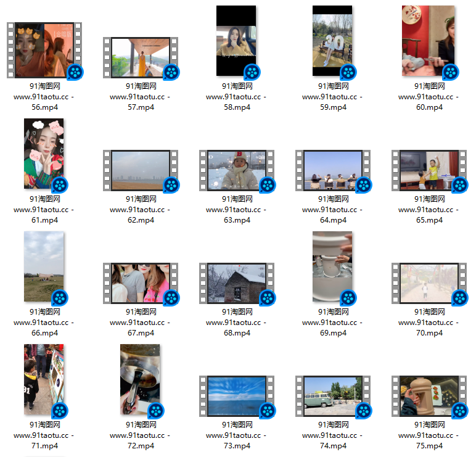
Task: Click the player badge icon on 68.mp4
Action: 268,298
